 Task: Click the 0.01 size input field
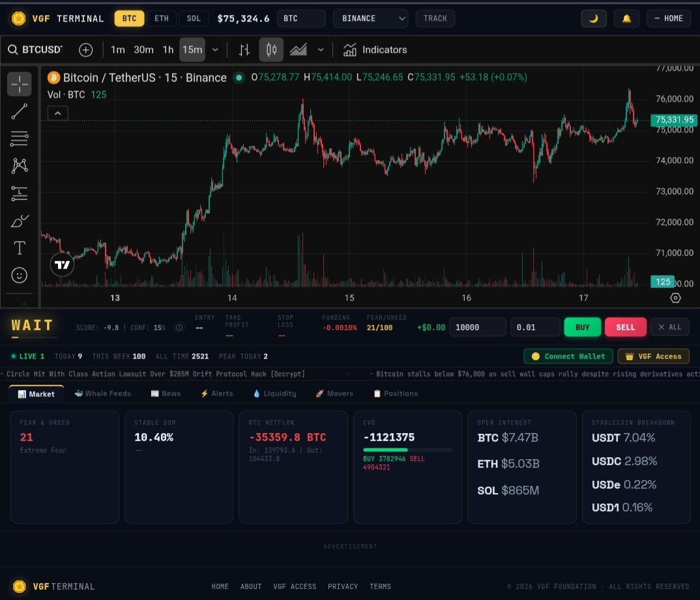coord(535,327)
